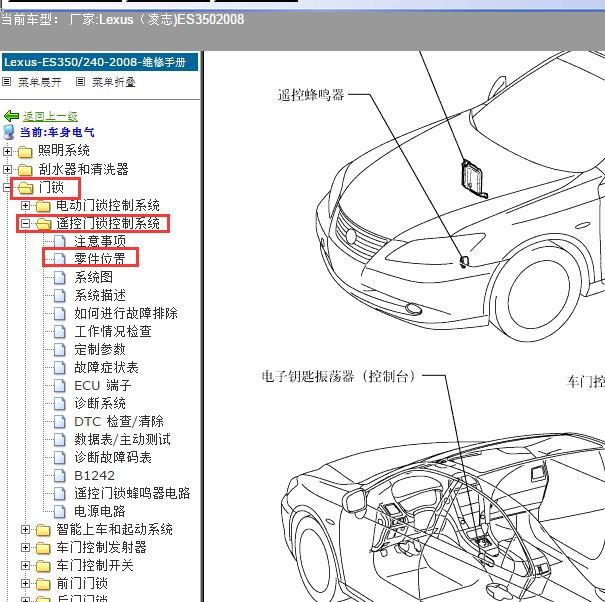Image resolution: width=605 pixels, height=602 pixels.
Task: Click the 电子钥匙振荡器（控制台） diagram label
Action: [x=338, y=376]
